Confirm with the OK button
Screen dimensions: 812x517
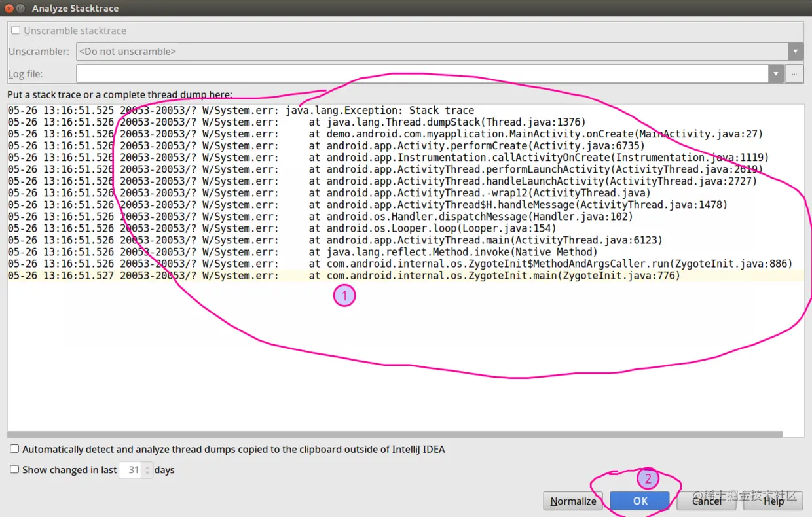click(640, 501)
